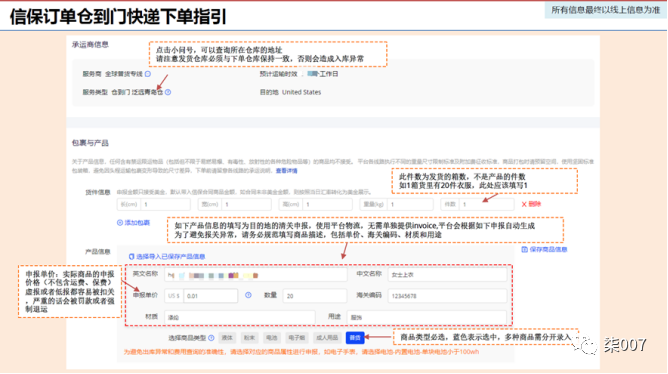Click the 材质 material input field

tap(240, 317)
